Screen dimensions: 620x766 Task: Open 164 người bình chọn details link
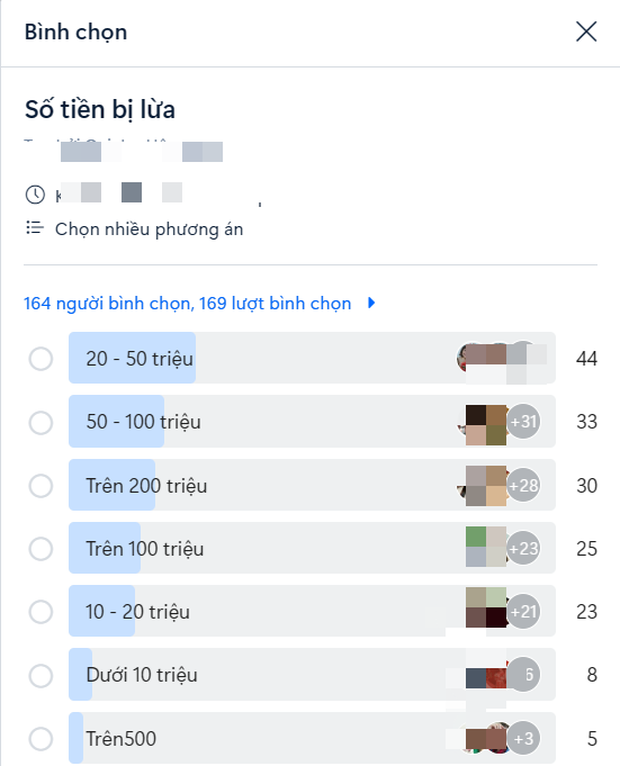coord(187,303)
